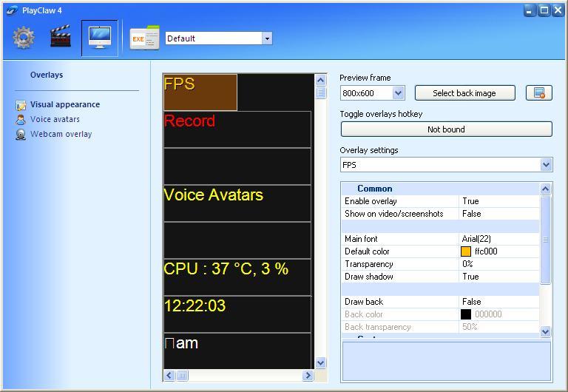Click the preview horizontal scrollbar right arrow

pos(308,375)
